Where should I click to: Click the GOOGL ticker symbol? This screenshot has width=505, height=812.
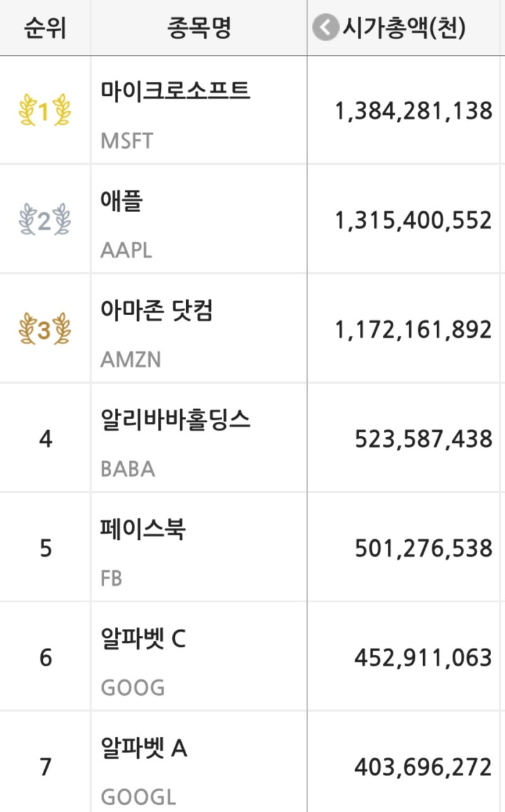[x=138, y=797]
